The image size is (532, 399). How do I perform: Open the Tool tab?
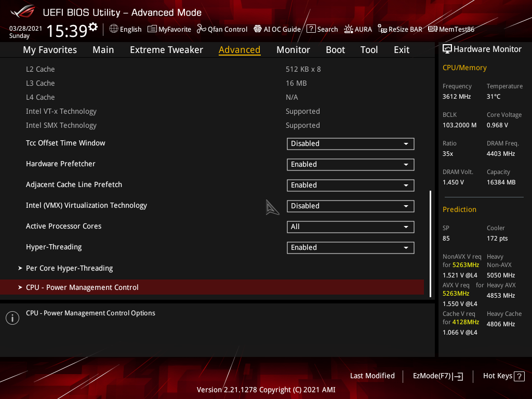(x=369, y=50)
